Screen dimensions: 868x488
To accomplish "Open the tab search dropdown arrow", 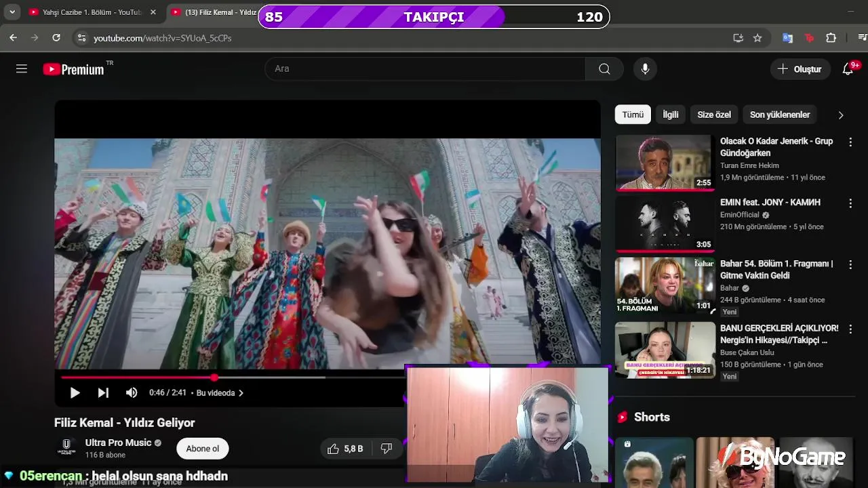I will tap(12, 12).
